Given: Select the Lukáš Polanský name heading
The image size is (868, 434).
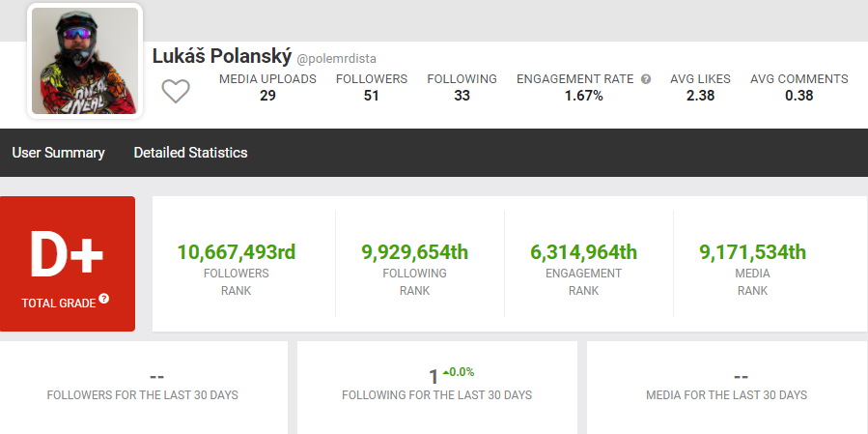Looking at the screenshot, I should (x=222, y=56).
